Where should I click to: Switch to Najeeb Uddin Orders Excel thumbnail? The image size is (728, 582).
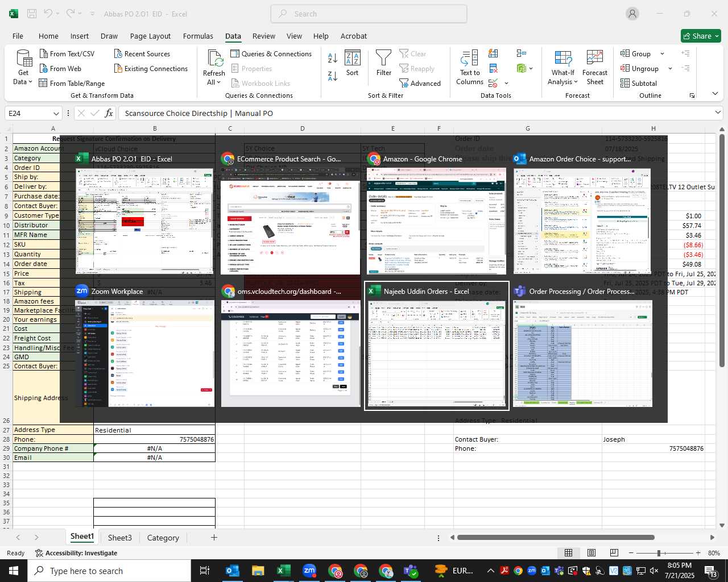click(437, 346)
